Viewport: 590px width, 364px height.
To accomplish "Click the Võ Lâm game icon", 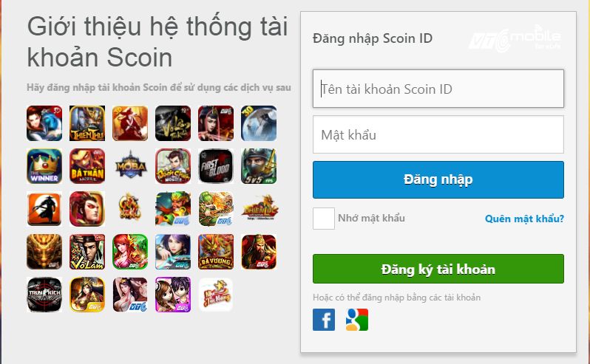I will 87,252.
